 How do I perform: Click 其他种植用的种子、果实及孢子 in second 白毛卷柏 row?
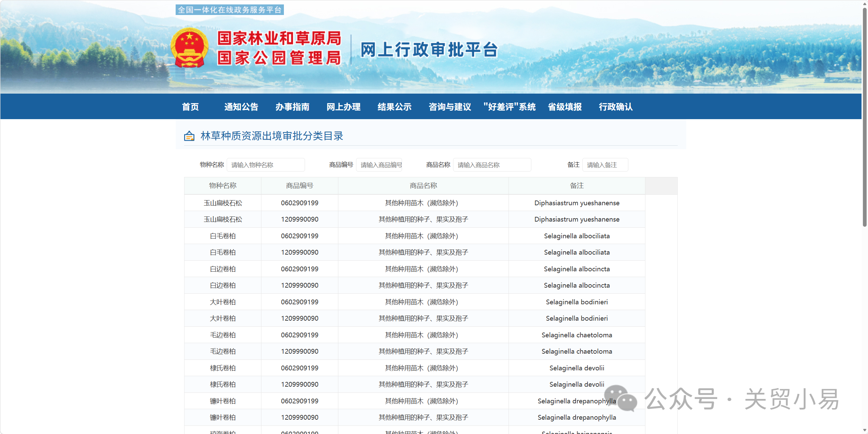(423, 252)
